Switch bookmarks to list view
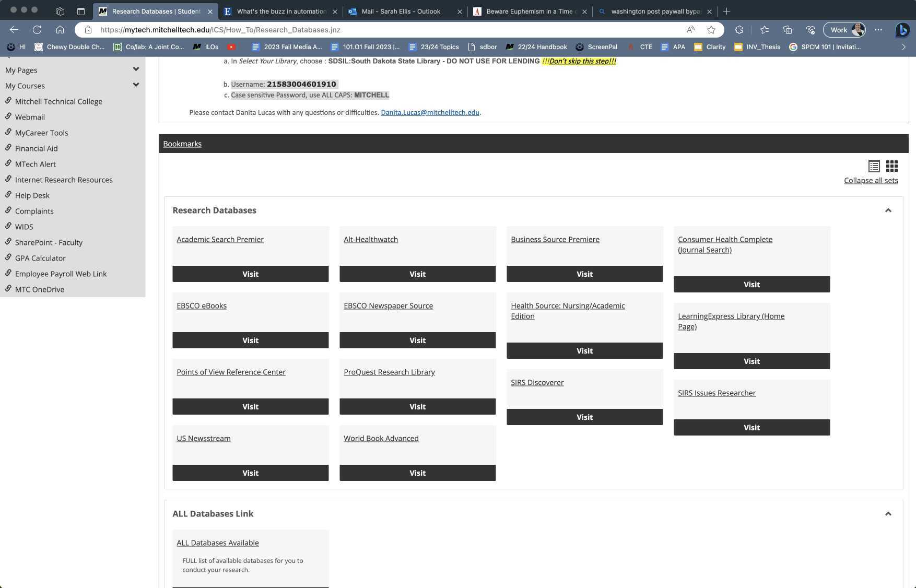916x588 pixels. point(874,166)
